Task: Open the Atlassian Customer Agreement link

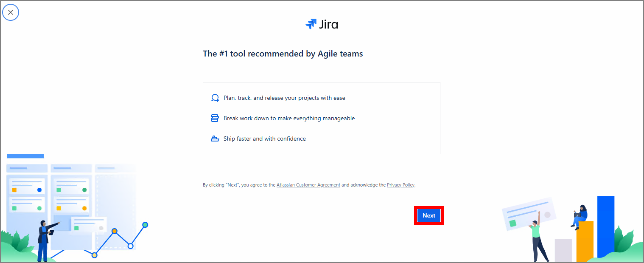Action: coord(308,185)
